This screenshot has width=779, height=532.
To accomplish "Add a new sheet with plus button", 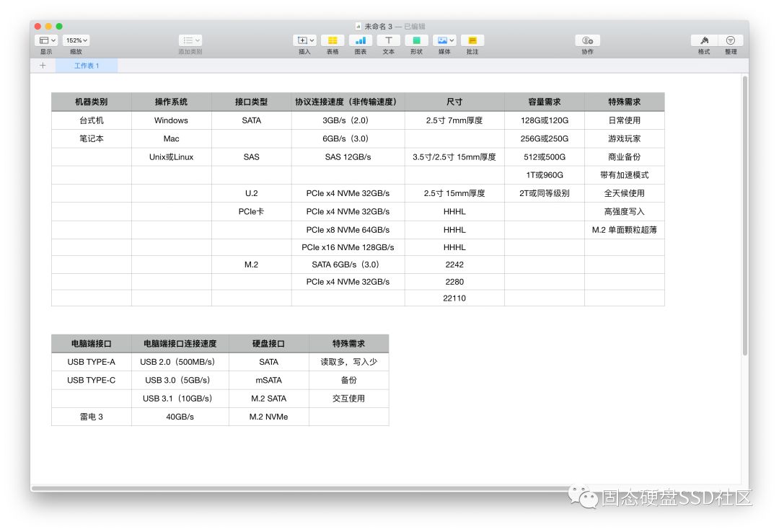I will 43,66.
